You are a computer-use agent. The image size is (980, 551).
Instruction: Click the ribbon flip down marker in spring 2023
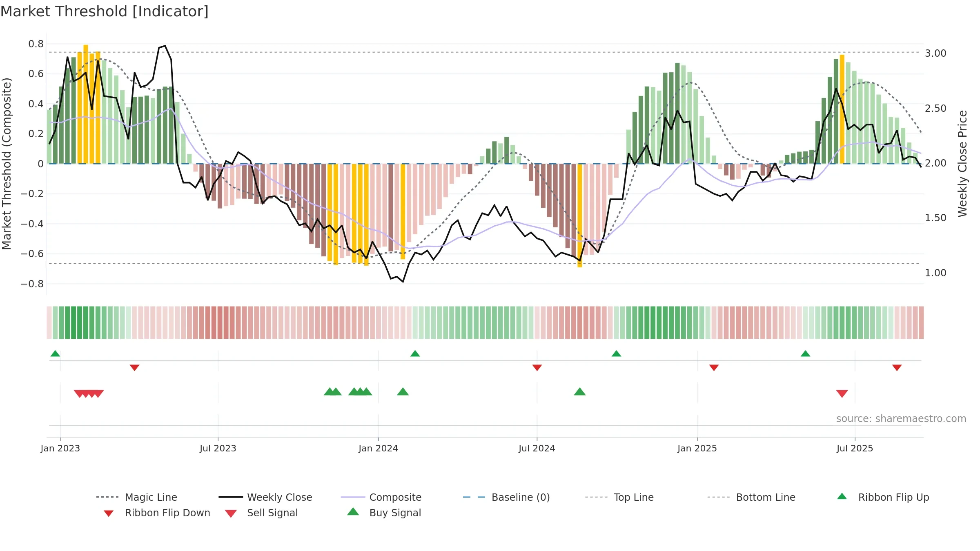point(134,368)
